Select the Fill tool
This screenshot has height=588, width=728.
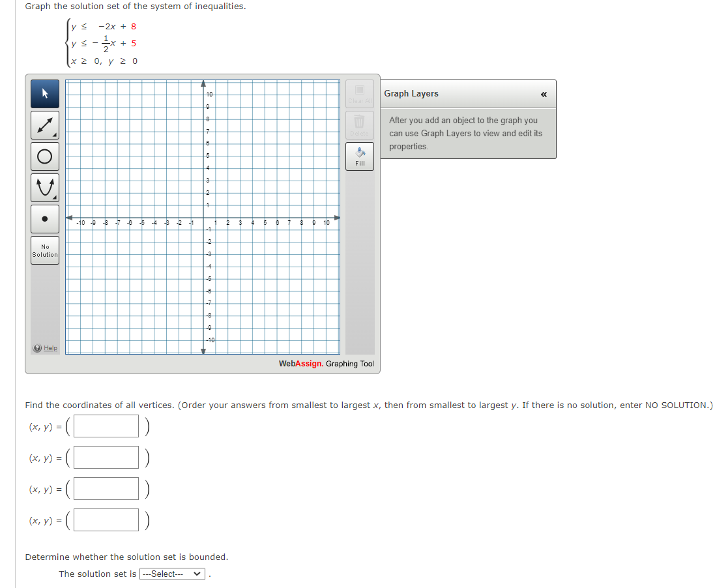360,156
